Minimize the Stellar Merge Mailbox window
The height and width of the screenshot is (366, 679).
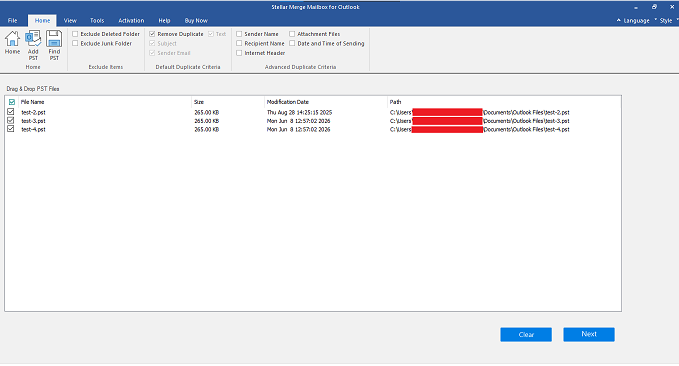pyautogui.click(x=636, y=7)
